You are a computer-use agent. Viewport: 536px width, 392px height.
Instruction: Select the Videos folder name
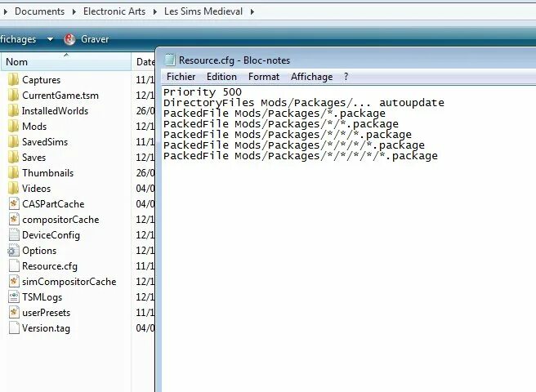[x=36, y=189]
